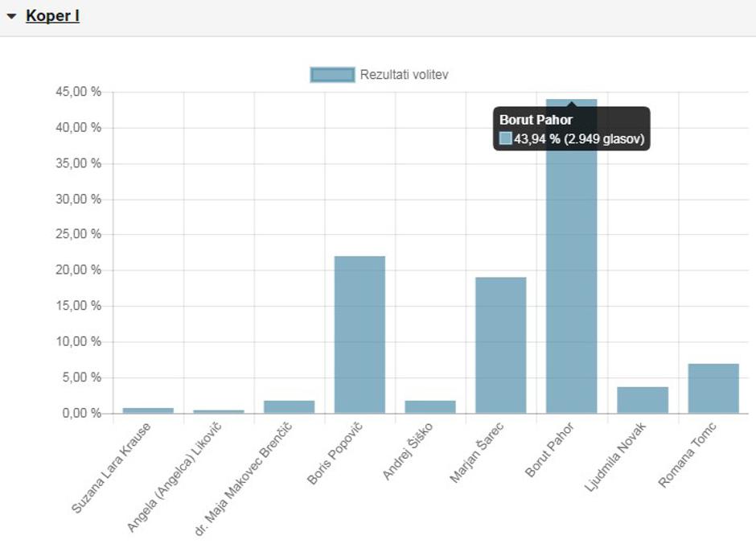
Task: Click the Koper I heading link
Action: 52,16
